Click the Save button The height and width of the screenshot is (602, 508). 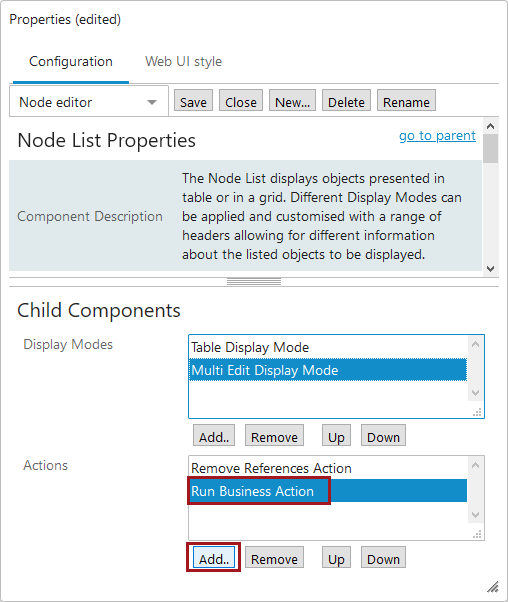pos(193,101)
